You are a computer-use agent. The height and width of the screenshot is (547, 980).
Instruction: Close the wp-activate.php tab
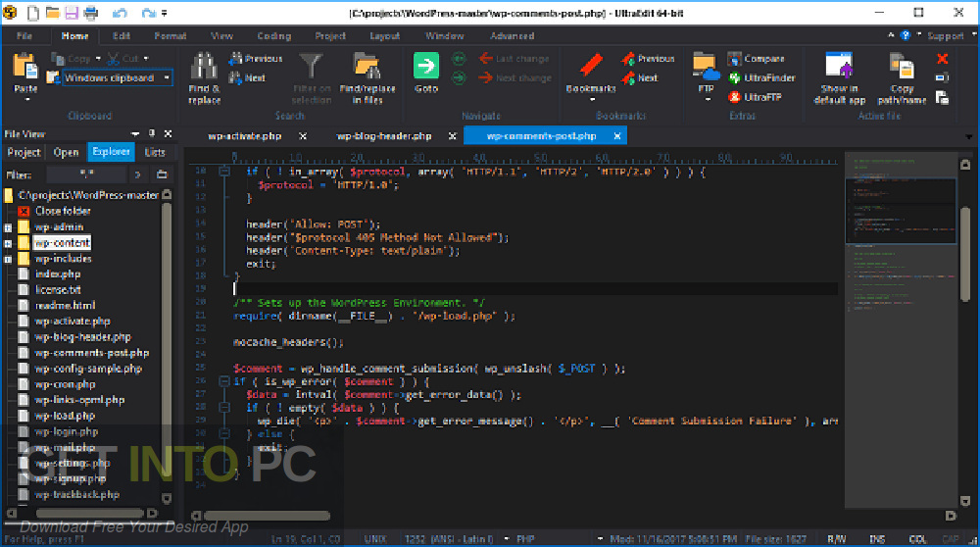point(303,135)
